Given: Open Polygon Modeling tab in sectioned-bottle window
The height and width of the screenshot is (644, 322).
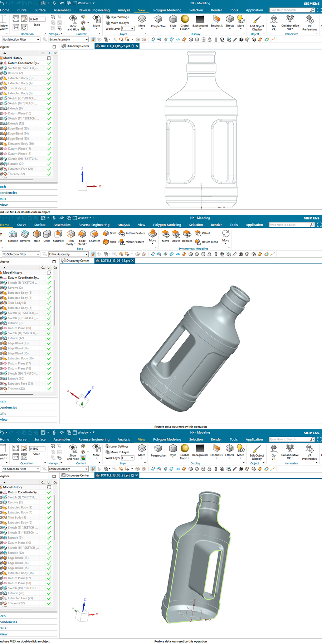Looking at the screenshot, I should click(167, 439).
